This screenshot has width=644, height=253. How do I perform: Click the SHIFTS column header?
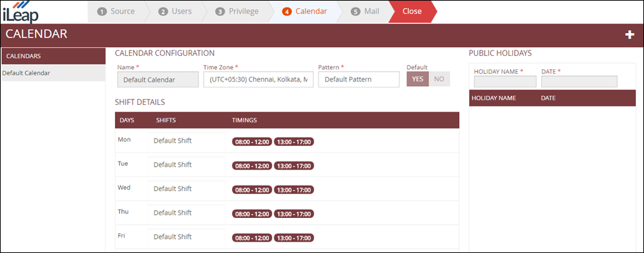click(x=166, y=120)
